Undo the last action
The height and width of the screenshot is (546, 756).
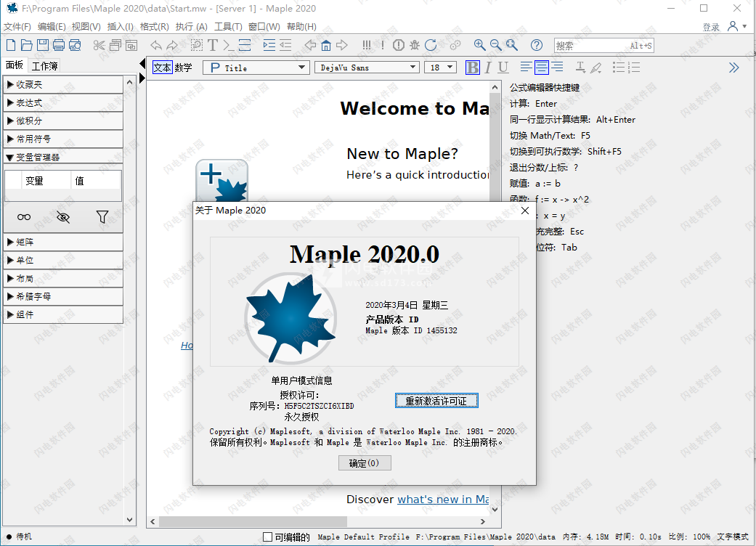[155, 45]
